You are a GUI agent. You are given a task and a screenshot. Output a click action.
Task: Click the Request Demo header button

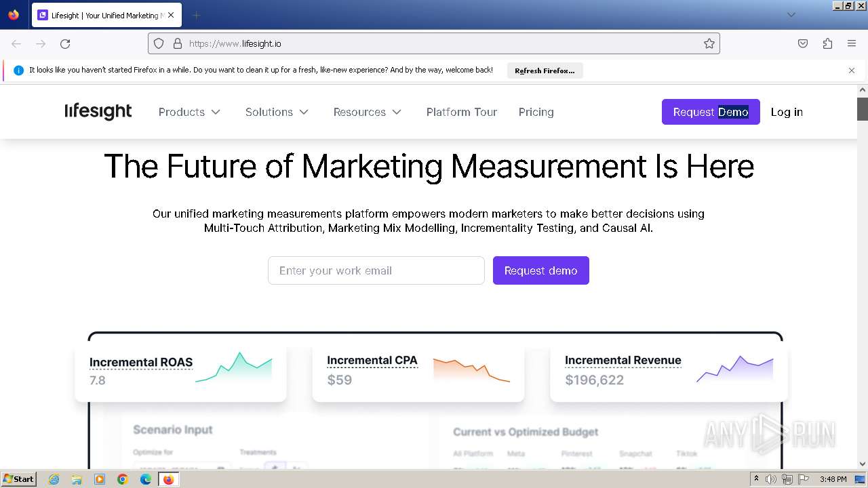click(x=711, y=112)
